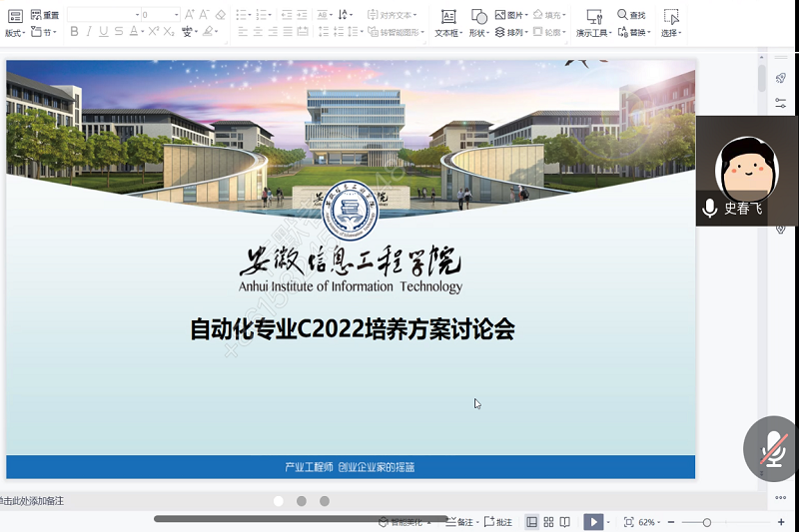Viewport: 799px width, 532px height.
Task: Toggle strikethrough formatting
Action: click(x=119, y=32)
